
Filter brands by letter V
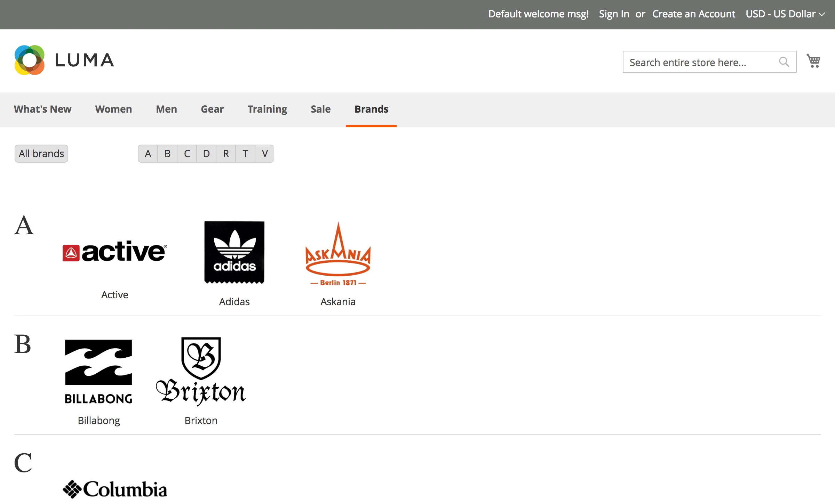(265, 153)
